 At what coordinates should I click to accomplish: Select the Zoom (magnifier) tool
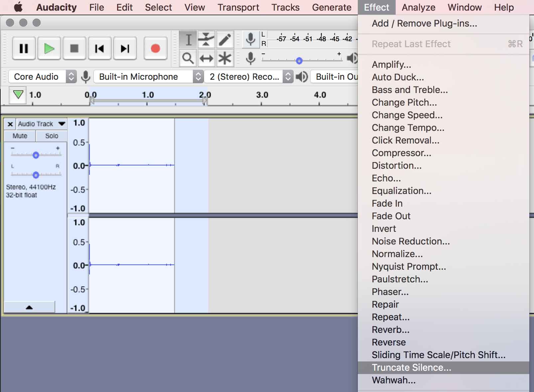pyautogui.click(x=188, y=58)
